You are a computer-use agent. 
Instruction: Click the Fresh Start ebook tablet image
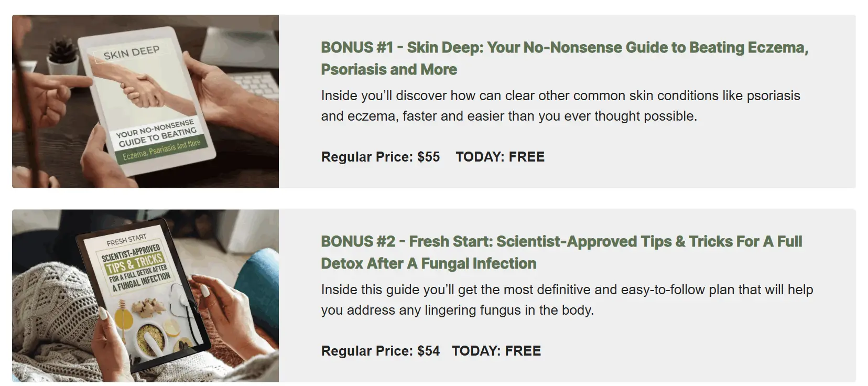pyautogui.click(x=145, y=295)
